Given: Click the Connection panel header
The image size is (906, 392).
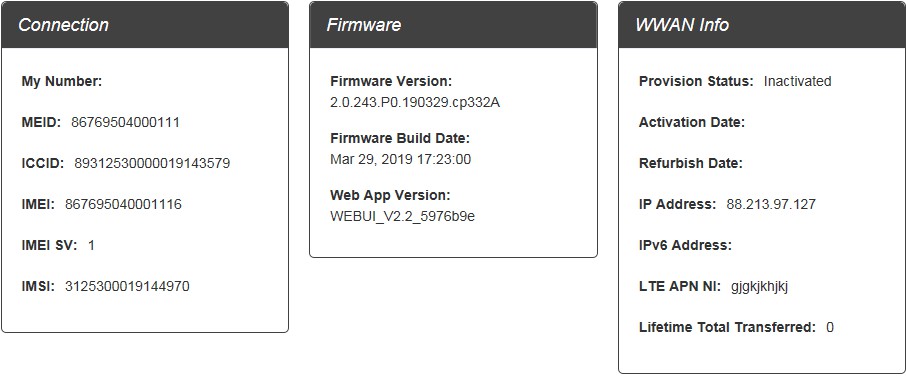Looking at the screenshot, I should 145,25.
